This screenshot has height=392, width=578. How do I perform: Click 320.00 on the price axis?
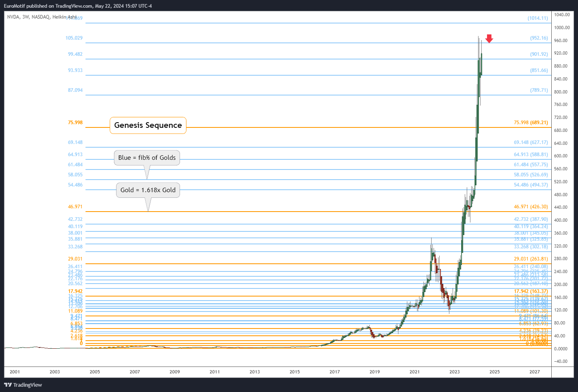click(x=561, y=246)
